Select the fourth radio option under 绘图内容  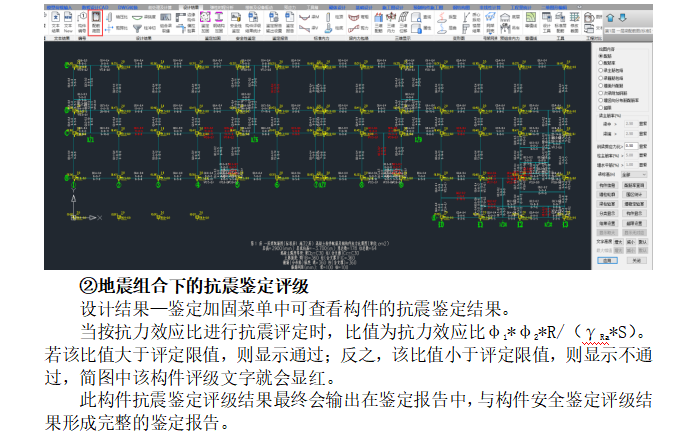click(x=610, y=77)
